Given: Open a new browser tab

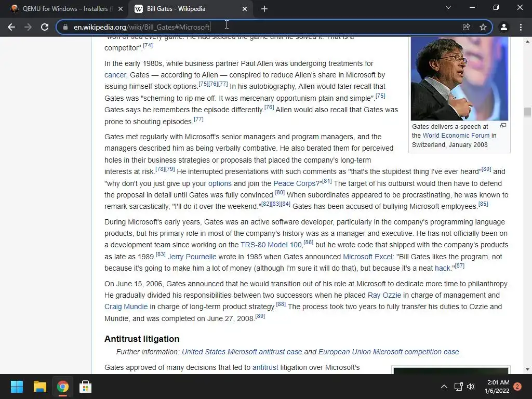Looking at the screenshot, I should (264, 9).
